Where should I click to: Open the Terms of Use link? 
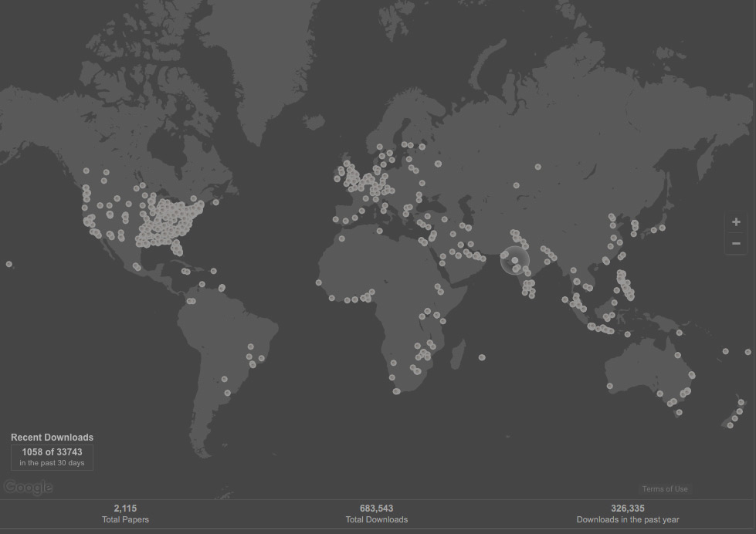point(665,488)
